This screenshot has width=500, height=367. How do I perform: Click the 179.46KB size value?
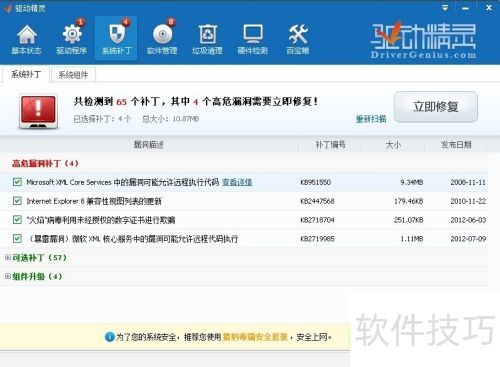tap(409, 201)
